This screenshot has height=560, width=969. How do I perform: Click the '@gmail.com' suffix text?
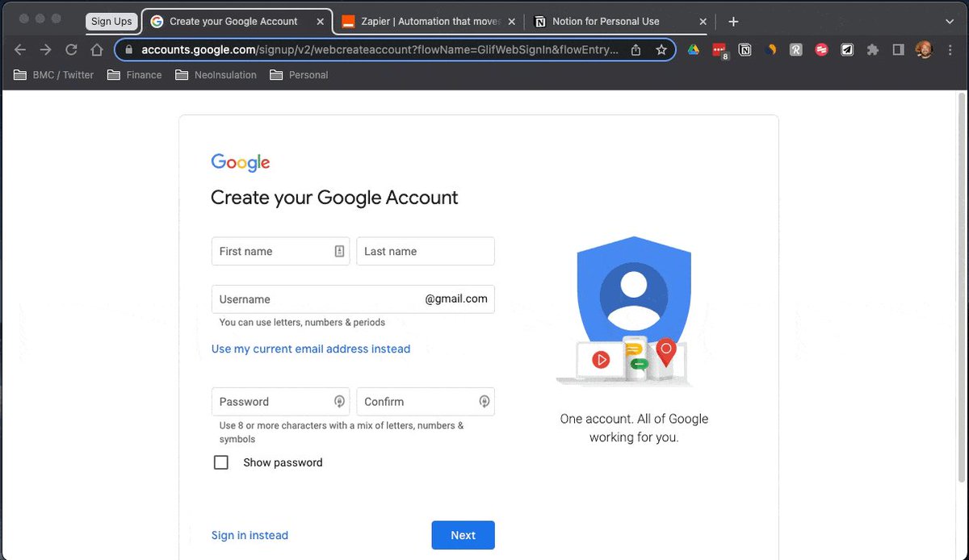pyautogui.click(x=456, y=299)
